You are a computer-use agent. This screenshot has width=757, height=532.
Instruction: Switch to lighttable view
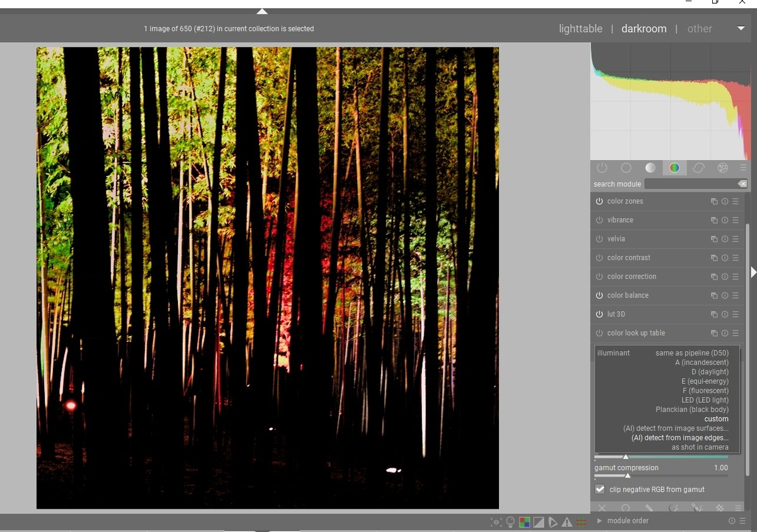point(580,29)
